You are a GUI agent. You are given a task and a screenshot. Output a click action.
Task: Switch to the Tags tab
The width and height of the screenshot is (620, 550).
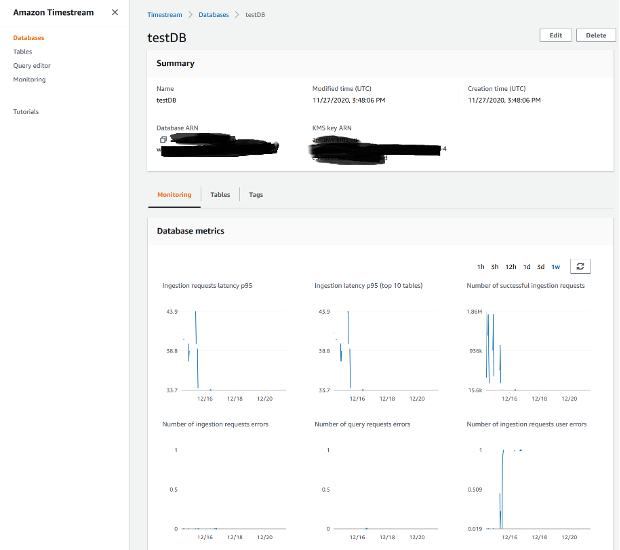pos(256,195)
